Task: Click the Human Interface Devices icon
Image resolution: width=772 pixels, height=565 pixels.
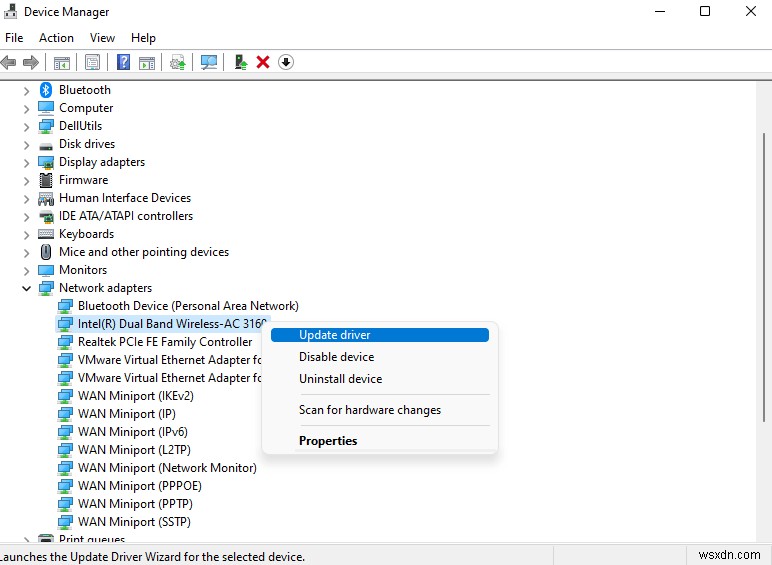Action: tap(46, 198)
